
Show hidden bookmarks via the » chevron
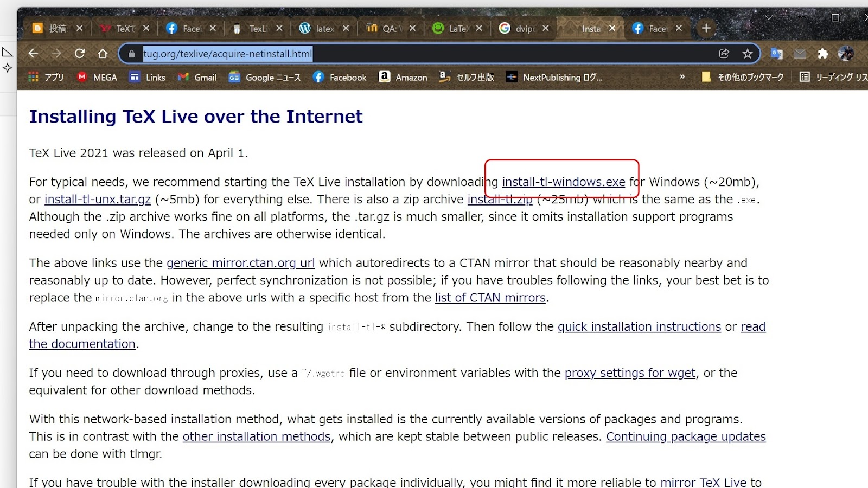[682, 77]
